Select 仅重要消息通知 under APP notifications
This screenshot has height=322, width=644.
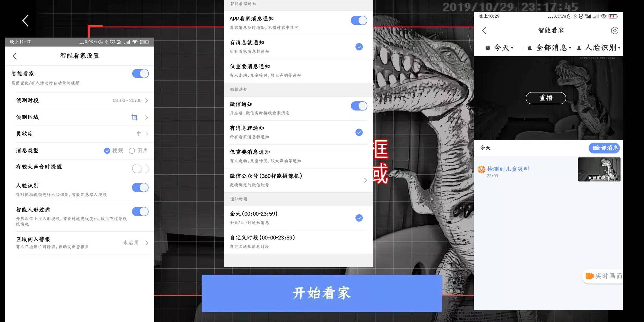click(x=298, y=71)
